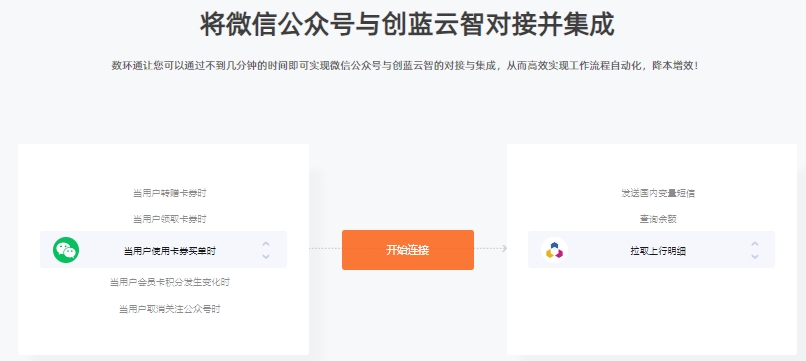Pick 当用户会员卡积分发生变化时 from the trigger list

point(170,282)
